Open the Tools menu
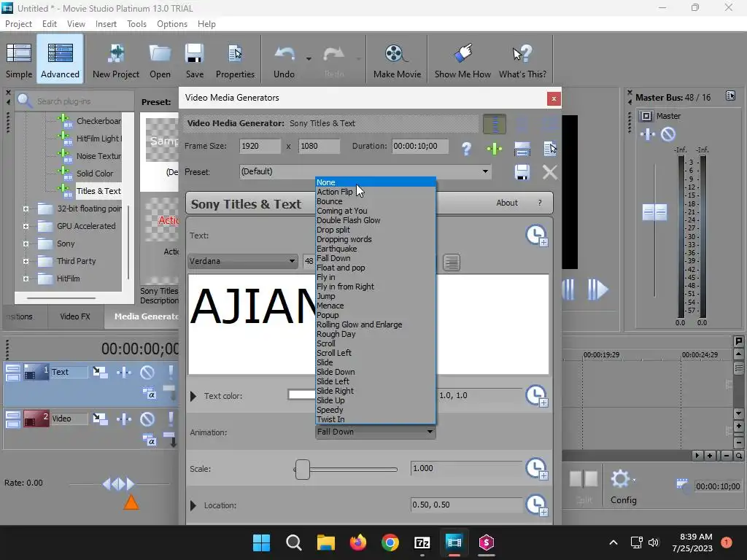Screen dimensions: 747x560 click(136, 24)
